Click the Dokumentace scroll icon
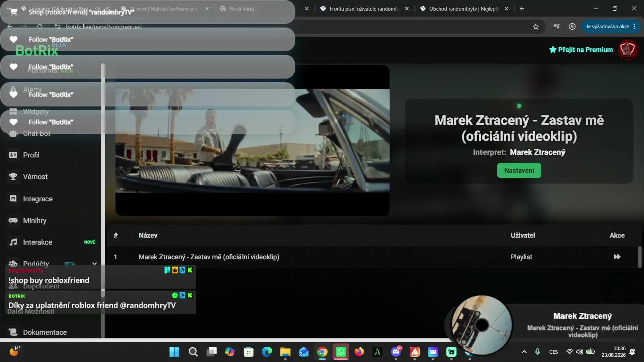Image resolution: width=644 pixels, height=362 pixels. coord(13,332)
